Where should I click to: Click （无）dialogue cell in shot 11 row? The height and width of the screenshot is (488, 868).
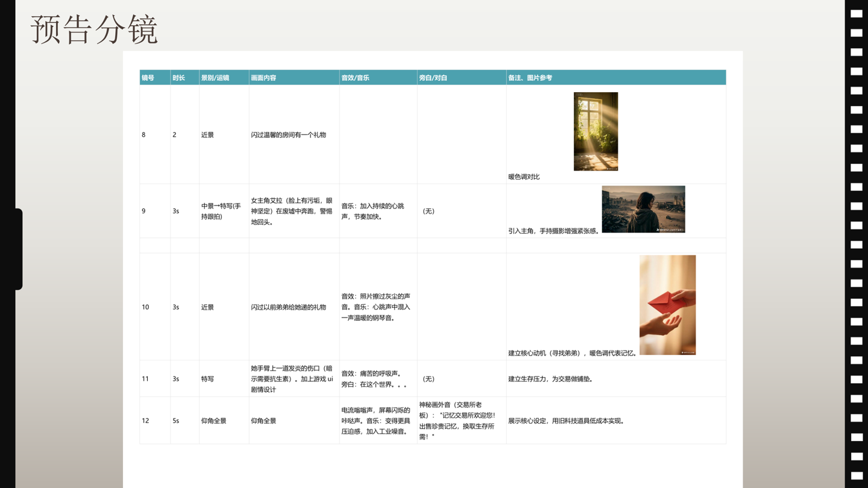point(462,378)
